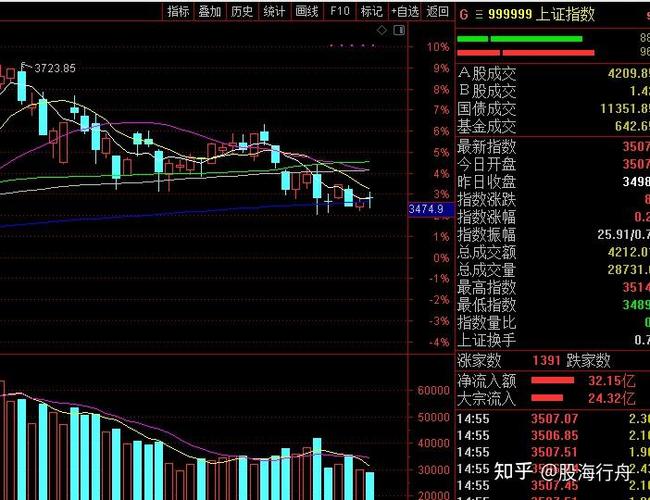Click the 上证指数 stock name title
650x500 pixels.
pos(565,14)
